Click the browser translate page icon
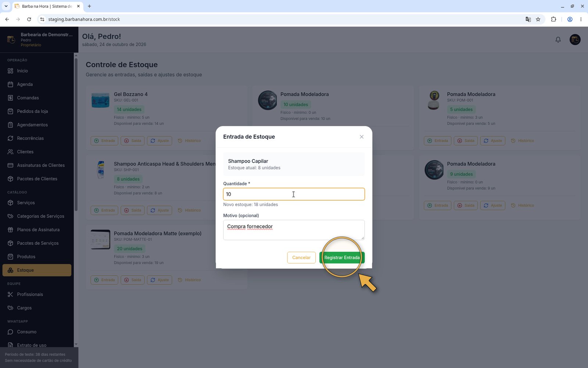The image size is (588, 368). [528, 19]
